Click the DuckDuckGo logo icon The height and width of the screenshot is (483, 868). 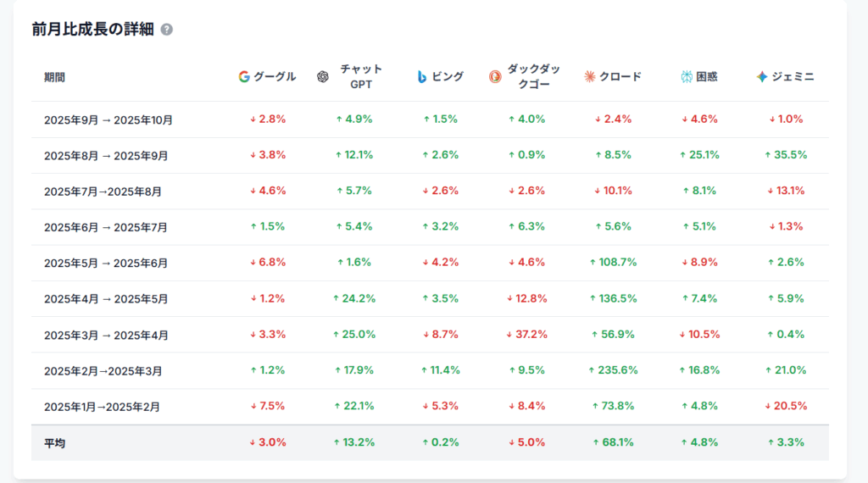click(495, 76)
